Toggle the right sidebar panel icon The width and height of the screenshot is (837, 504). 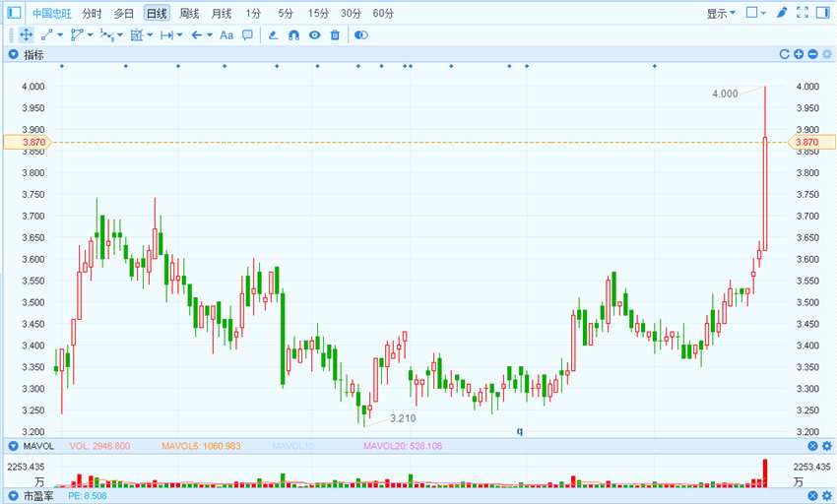(822, 12)
